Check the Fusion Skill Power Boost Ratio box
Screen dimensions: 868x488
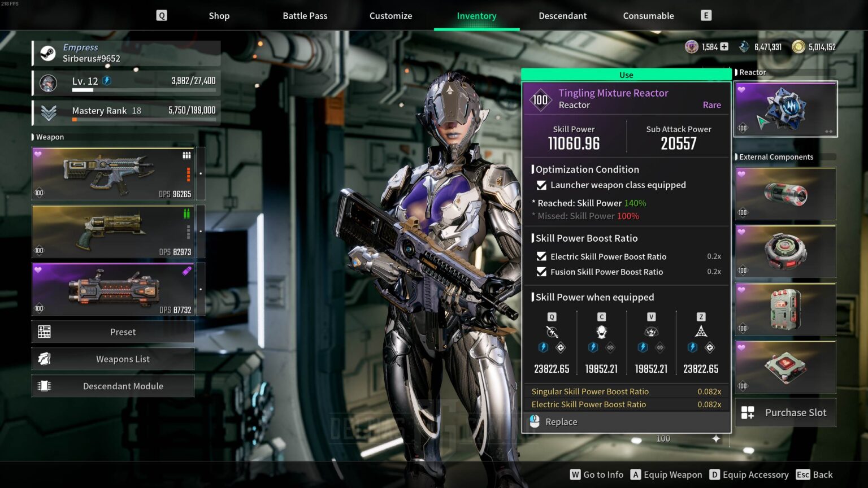[541, 272]
